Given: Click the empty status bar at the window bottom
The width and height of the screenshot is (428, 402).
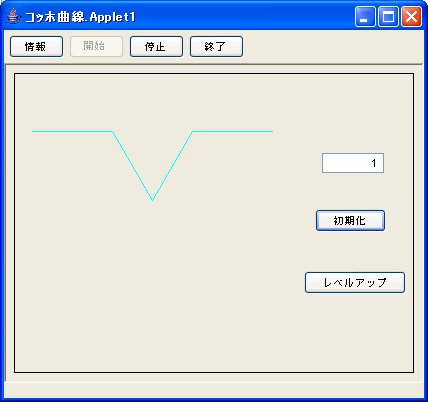Looking at the screenshot, I should point(214,389).
